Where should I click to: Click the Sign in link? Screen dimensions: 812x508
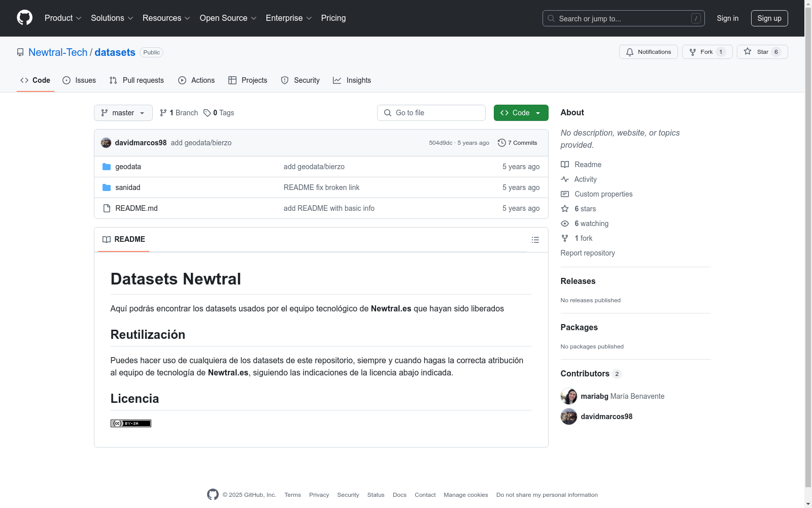click(728, 18)
